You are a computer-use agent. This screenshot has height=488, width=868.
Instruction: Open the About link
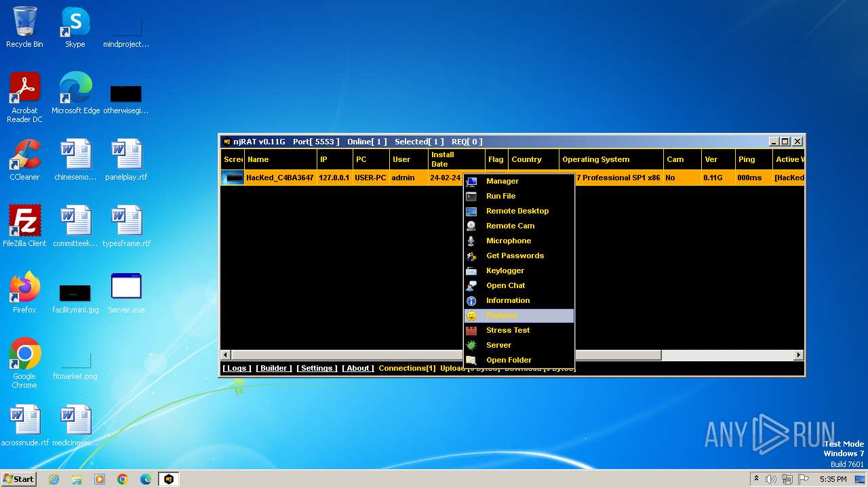(x=358, y=368)
